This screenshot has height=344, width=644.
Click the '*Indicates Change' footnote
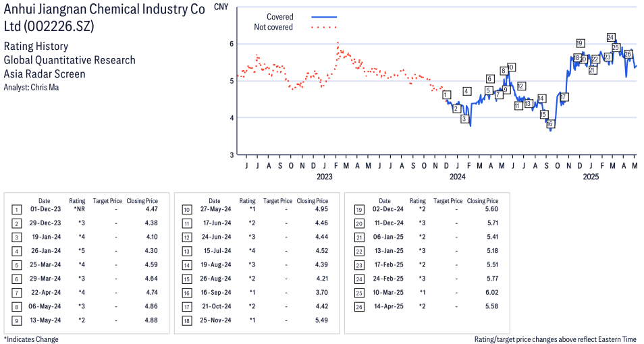pyautogui.click(x=31, y=339)
